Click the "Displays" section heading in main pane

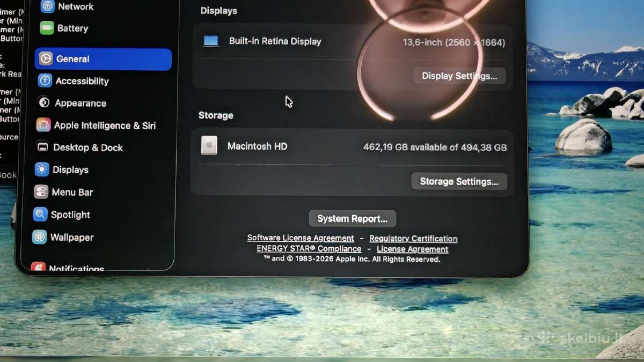tap(219, 11)
